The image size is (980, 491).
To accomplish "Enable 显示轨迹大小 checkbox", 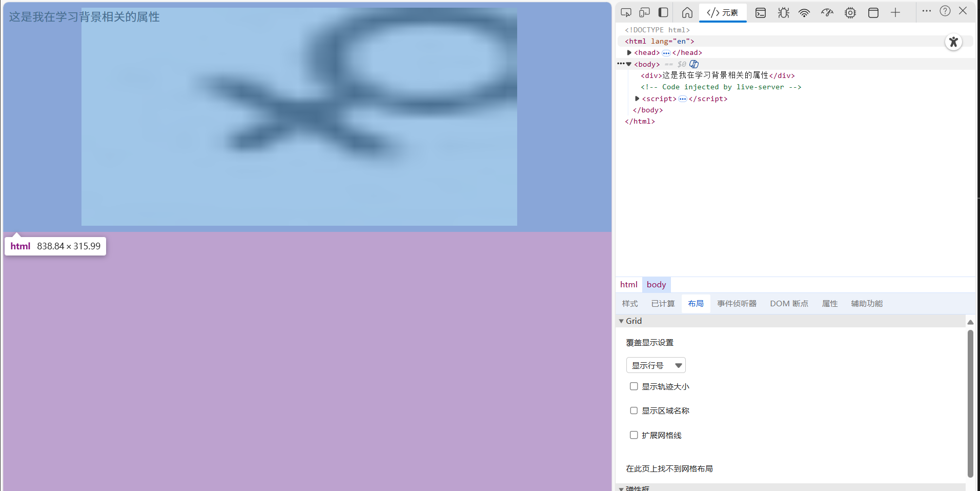I will tap(634, 386).
